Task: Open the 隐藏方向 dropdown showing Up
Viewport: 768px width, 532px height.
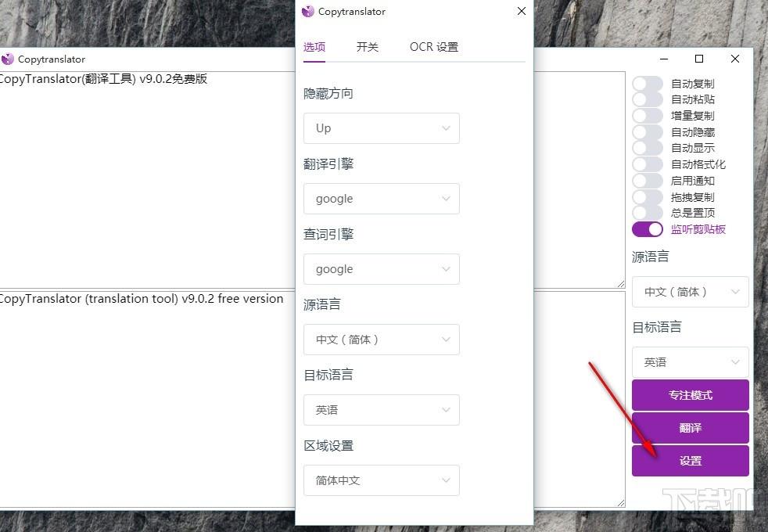Action: click(382, 128)
